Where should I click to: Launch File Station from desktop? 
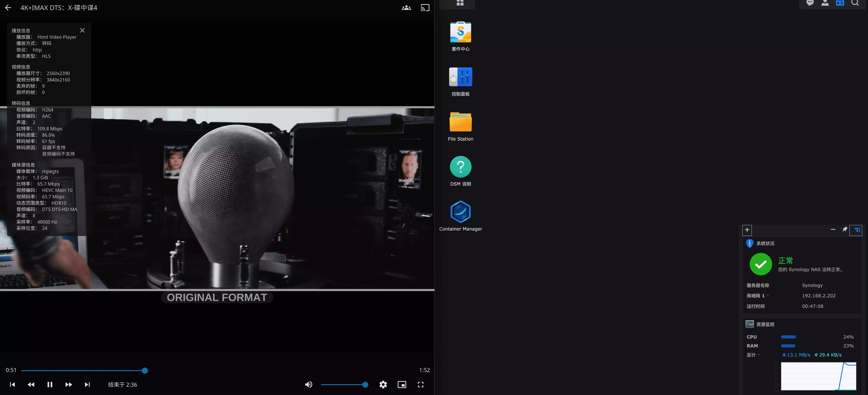coord(460,122)
